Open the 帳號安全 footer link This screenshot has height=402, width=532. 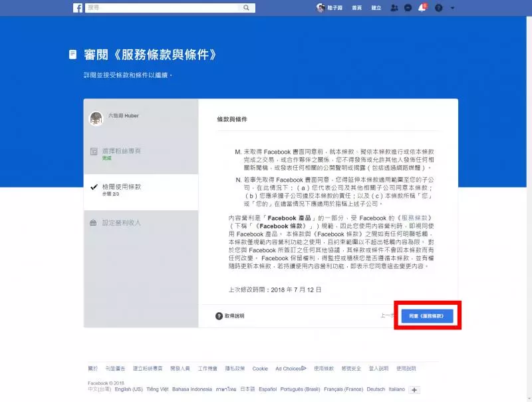(351, 368)
